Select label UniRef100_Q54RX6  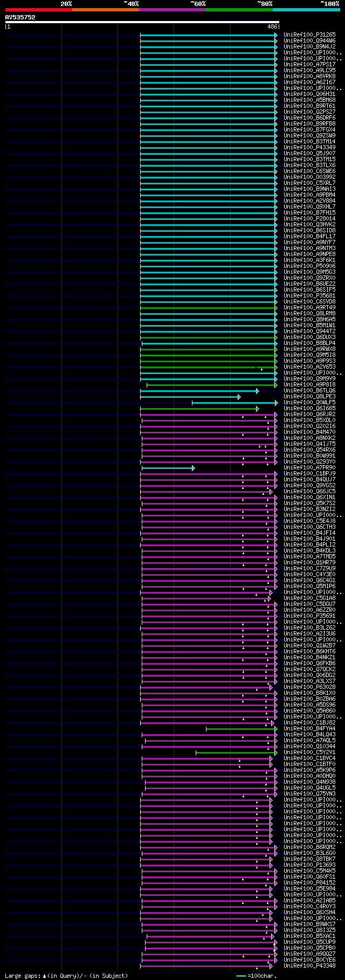click(309, 450)
